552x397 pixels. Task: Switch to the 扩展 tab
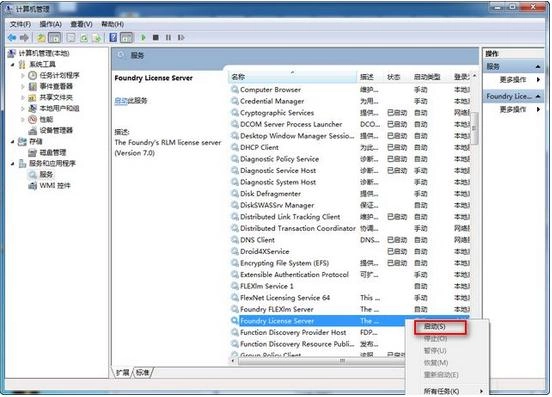point(123,372)
